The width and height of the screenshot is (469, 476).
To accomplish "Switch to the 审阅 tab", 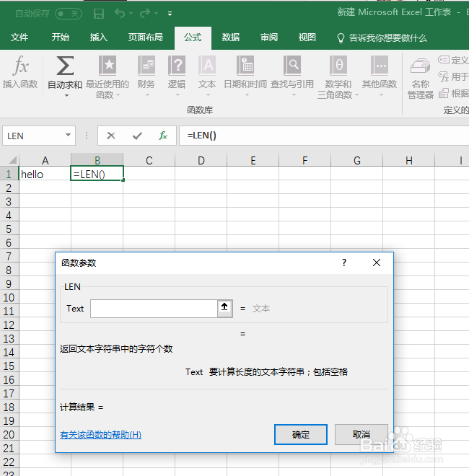I will 269,38.
